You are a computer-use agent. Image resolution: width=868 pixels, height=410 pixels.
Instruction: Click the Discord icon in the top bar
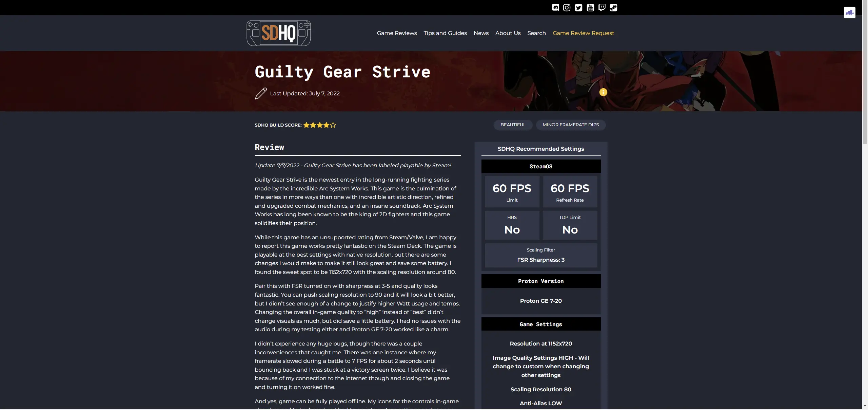pos(556,7)
